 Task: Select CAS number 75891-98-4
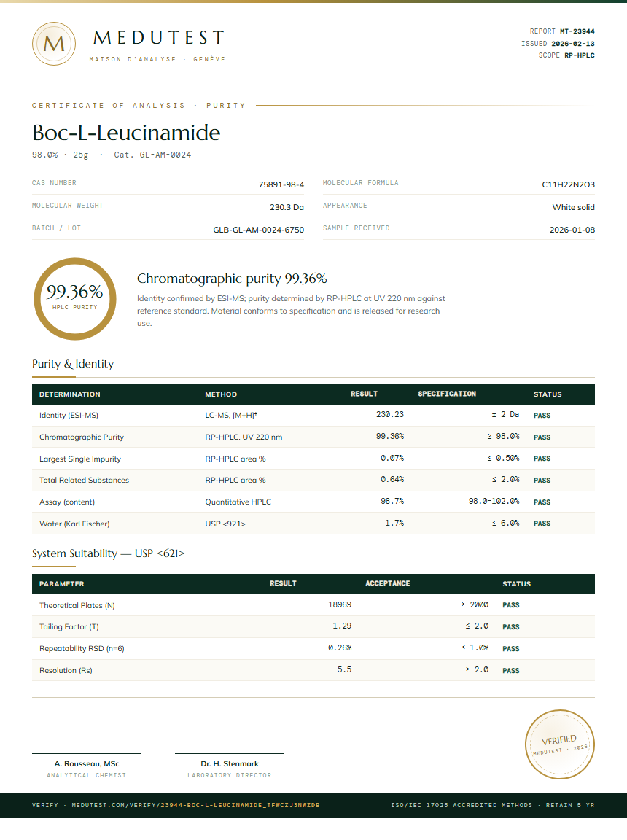(x=281, y=184)
